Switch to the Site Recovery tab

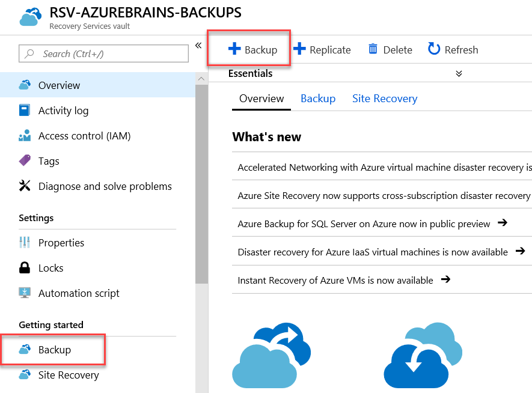[385, 99]
